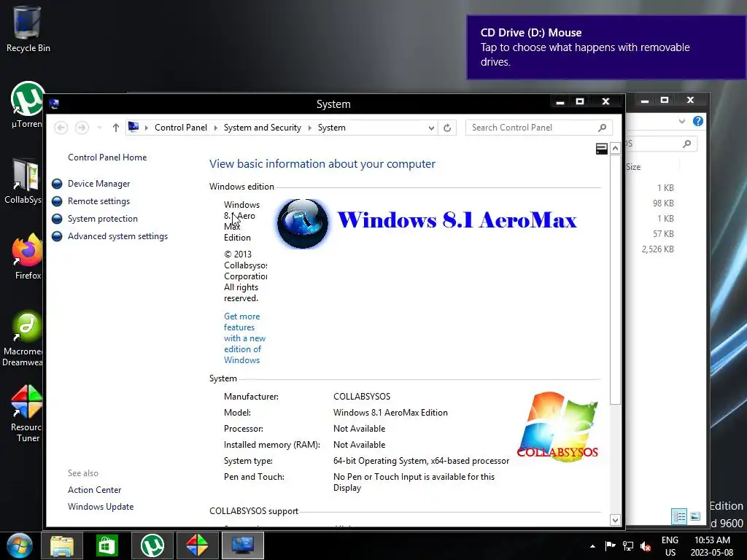The image size is (747, 560).
Task: Expand breadcrumb arrow after Control Panel
Action: coord(215,128)
